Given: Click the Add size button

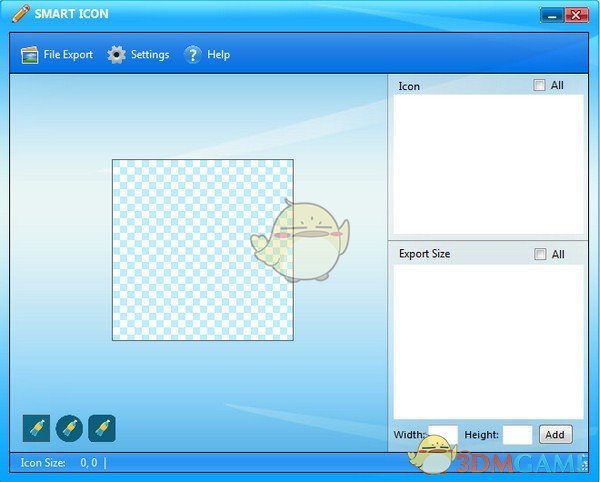Looking at the screenshot, I should (x=556, y=435).
